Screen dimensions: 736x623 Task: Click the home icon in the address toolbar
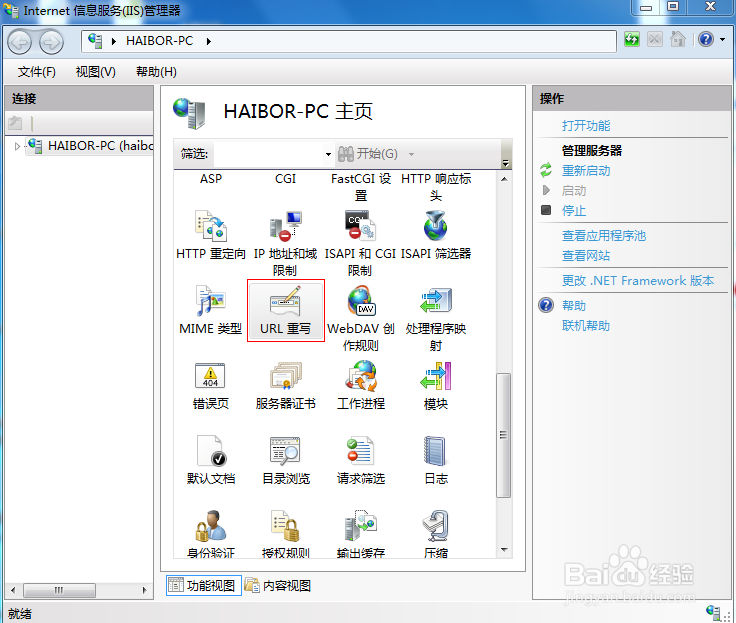[677, 39]
